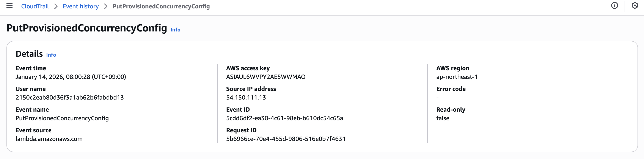The width and height of the screenshot is (644, 159).
Task: Navigate back to Event history breadcrumb
Action: pos(80,6)
